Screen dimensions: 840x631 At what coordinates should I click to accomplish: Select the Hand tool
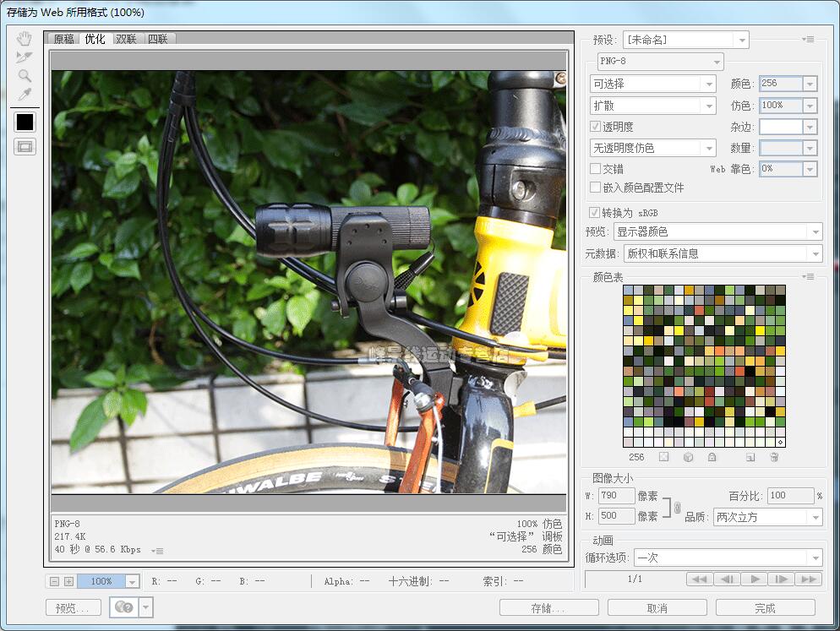click(x=25, y=39)
